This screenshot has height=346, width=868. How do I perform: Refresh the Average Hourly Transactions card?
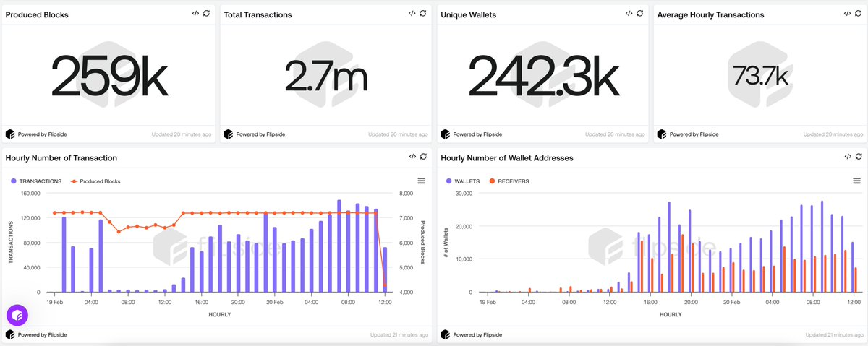(x=858, y=13)
